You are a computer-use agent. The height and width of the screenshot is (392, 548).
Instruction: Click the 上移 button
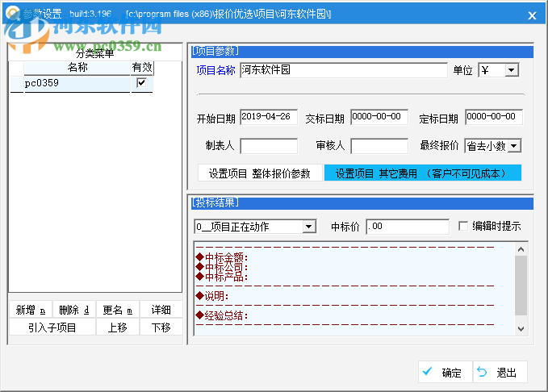[118, 327]
